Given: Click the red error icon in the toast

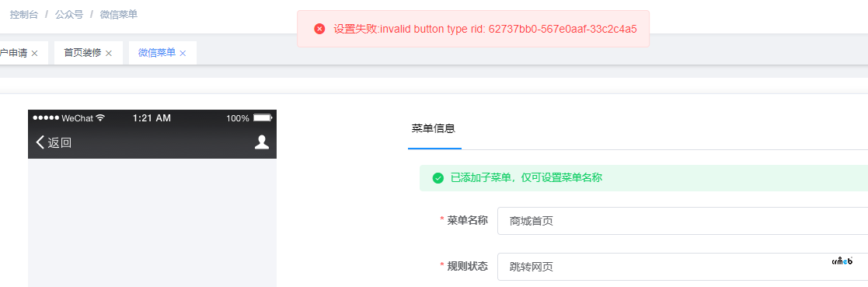Looking at the screenshot, I should (x=319, y=29).
